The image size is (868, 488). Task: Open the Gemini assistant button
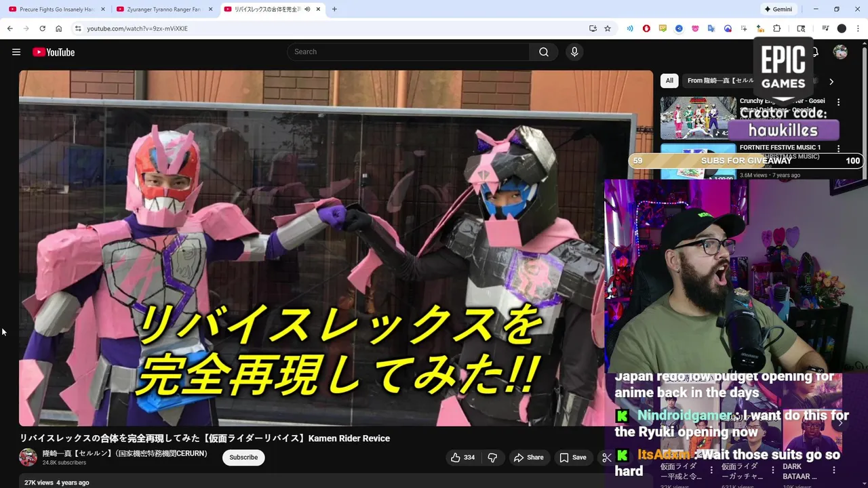[778, 9]
